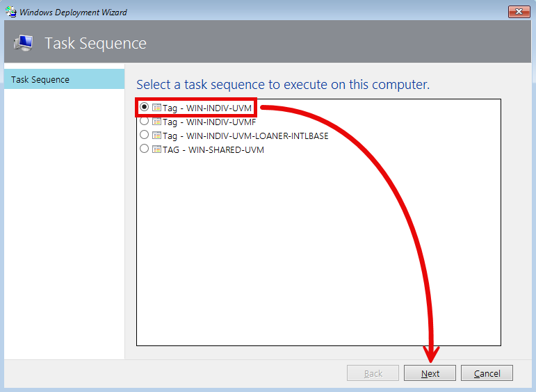Click the Back button
The image size is (536, 392).
(x=373, y=373)
